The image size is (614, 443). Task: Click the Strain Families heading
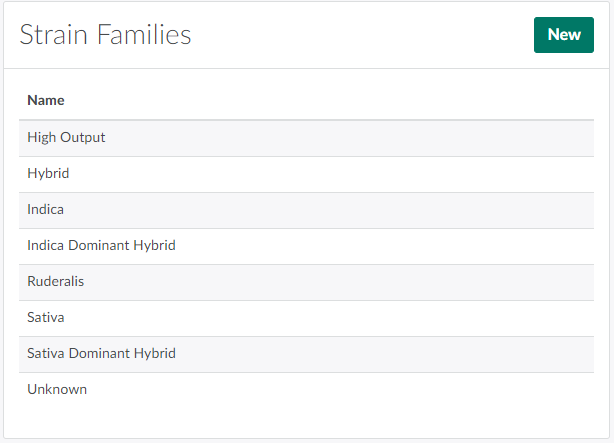click(106, 35)
